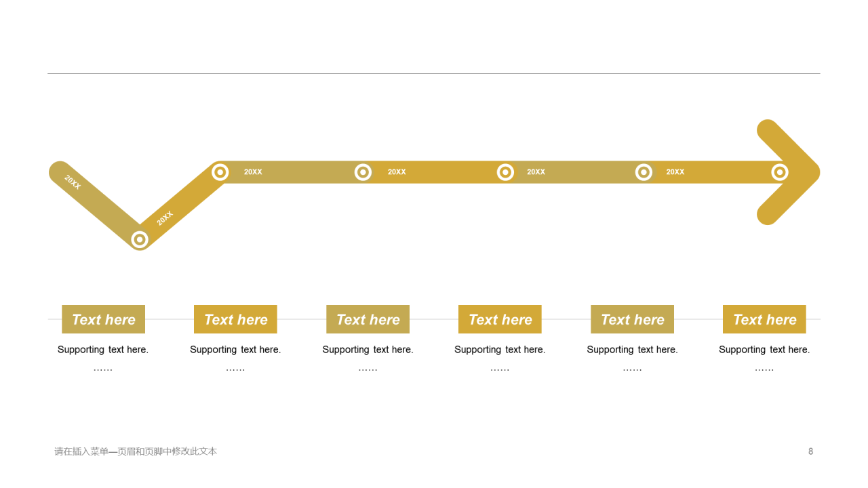Image resolution: width=868 pixels, height=488 pixels.
Task: Select the slanted 20XX label on the ascending segment
Action: pos(165,218)
